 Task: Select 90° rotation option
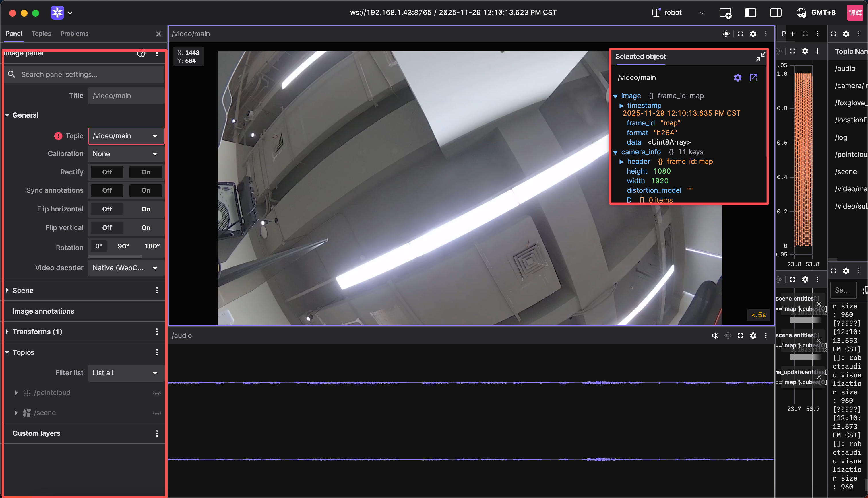click(123, 246)
